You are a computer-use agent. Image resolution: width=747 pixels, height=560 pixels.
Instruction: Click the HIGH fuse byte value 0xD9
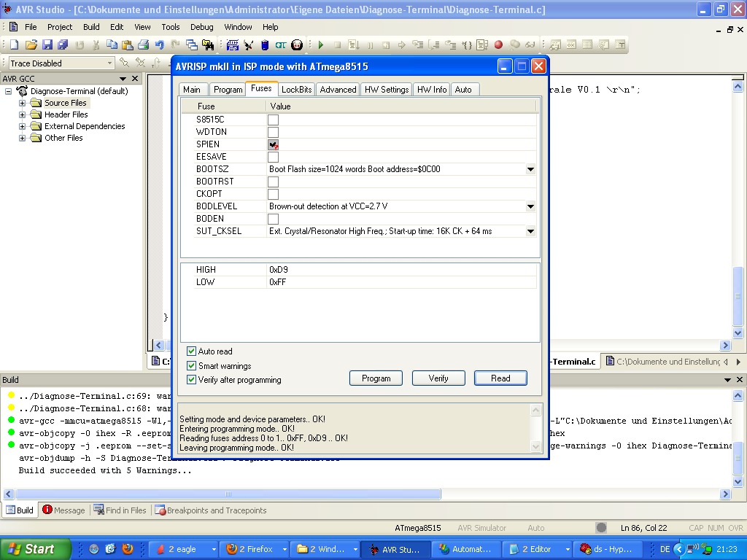click(279, 270)
